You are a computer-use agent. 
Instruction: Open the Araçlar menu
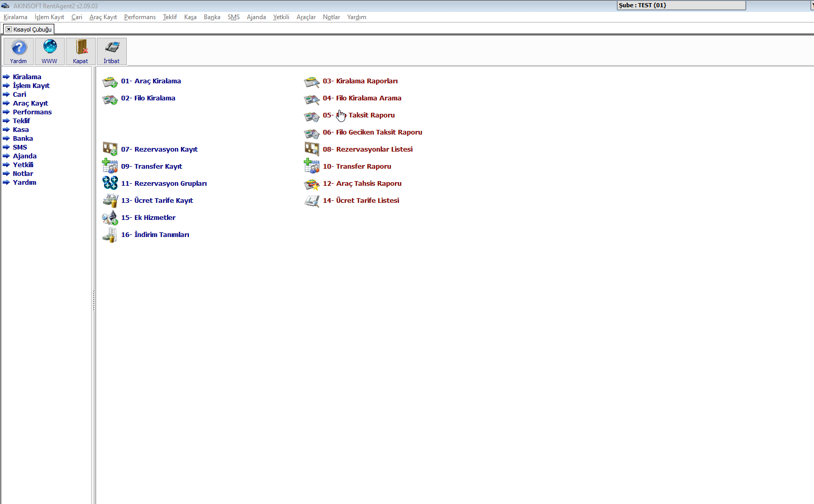coord(306,17)
